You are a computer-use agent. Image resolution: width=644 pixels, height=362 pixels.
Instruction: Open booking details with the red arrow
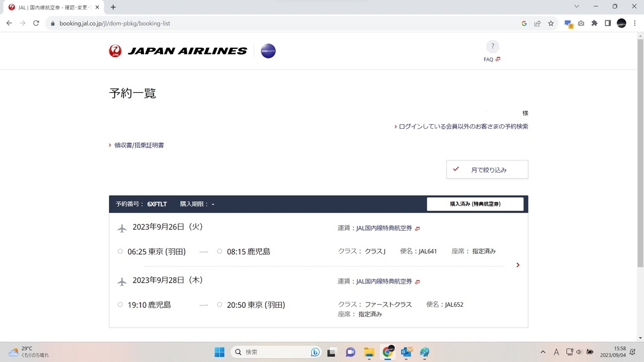(517, 265)
